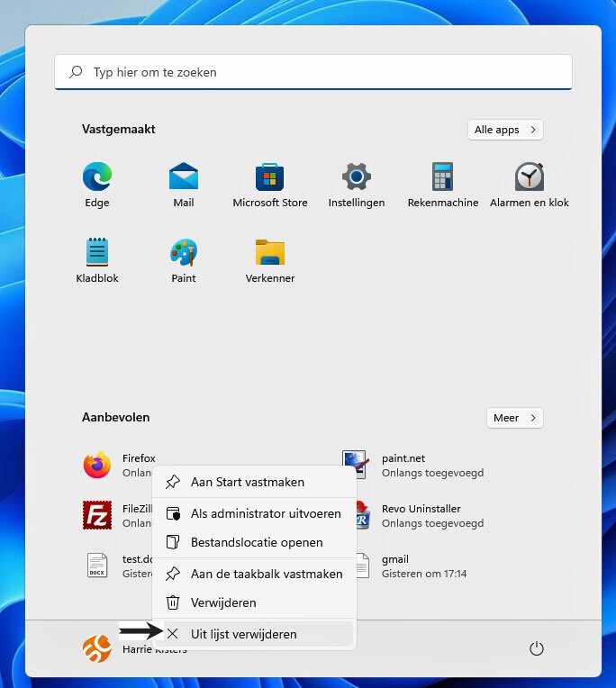This screenshot has width=616, height=688.
Task: Click Verwijderen in the context menu
Action: click(x=223, y=602)
